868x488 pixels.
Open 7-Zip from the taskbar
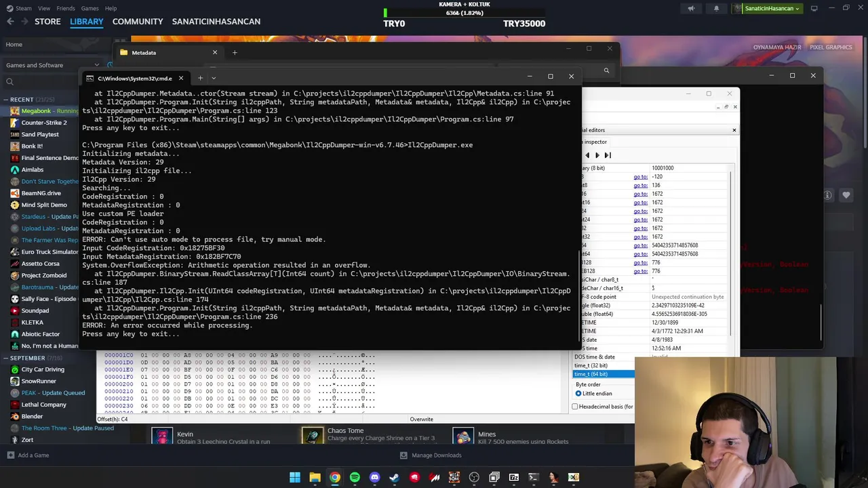click(514, 477)
